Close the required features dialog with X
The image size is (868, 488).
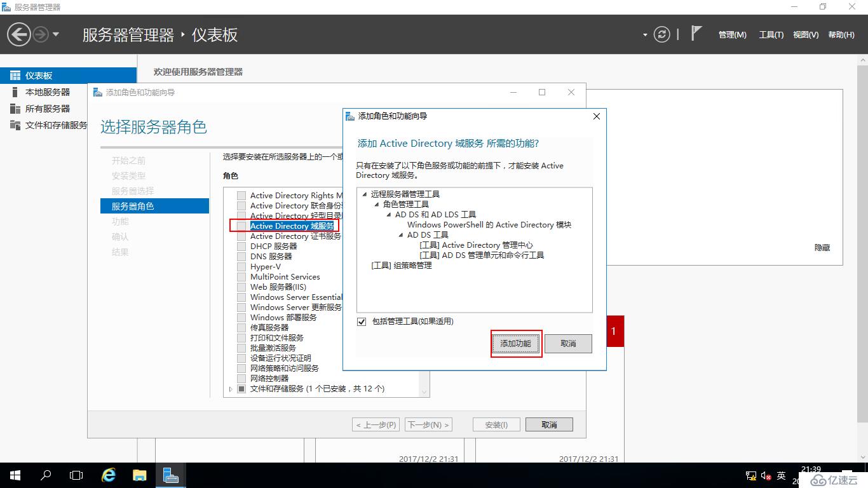(x=596, y=116)
